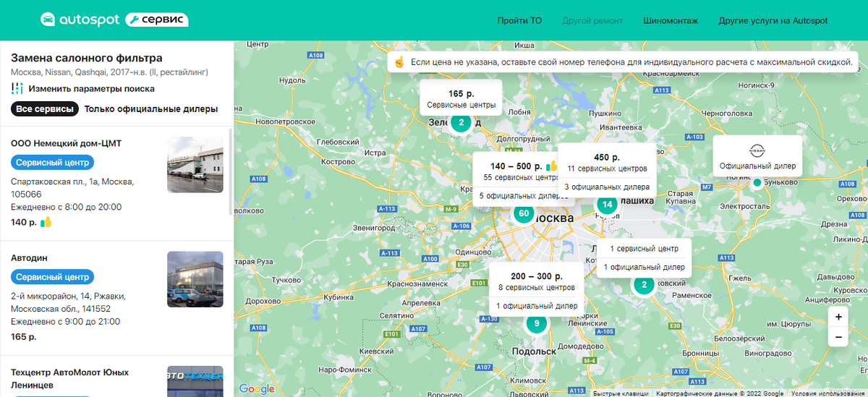Screen dimensions: 868x397
Task: Click the Автодин photo thumbnail
Action: (x=195, y=279)
